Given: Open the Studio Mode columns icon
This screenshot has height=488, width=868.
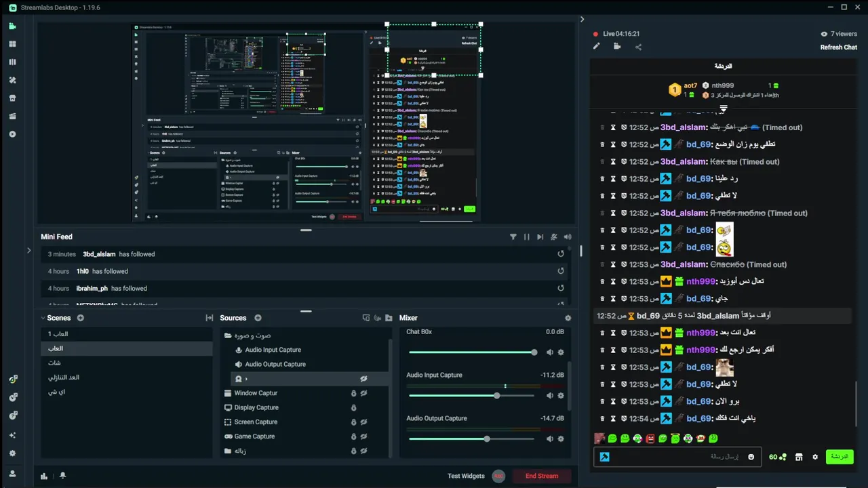Looking at the screenshot, I should pos(12,62).
